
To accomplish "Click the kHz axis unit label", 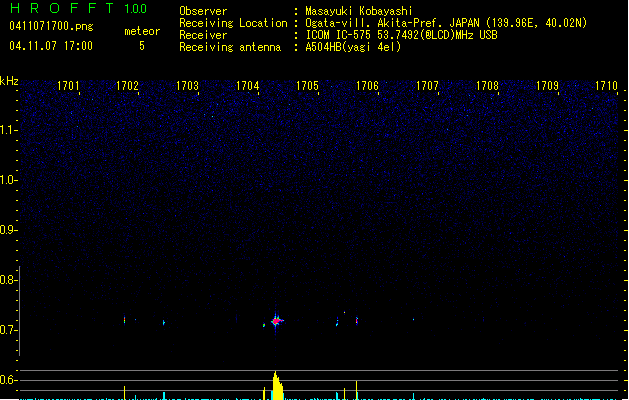I will coord(9,81).
